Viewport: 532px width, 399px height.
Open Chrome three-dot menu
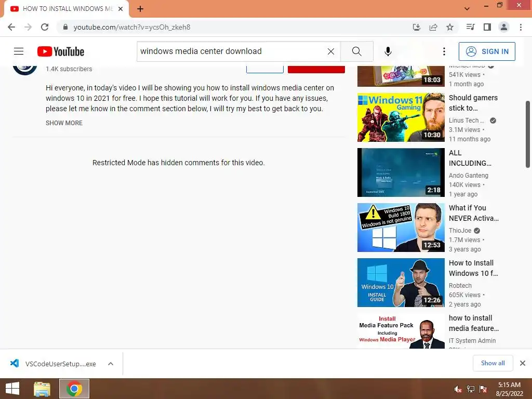[x=521, y=27]
